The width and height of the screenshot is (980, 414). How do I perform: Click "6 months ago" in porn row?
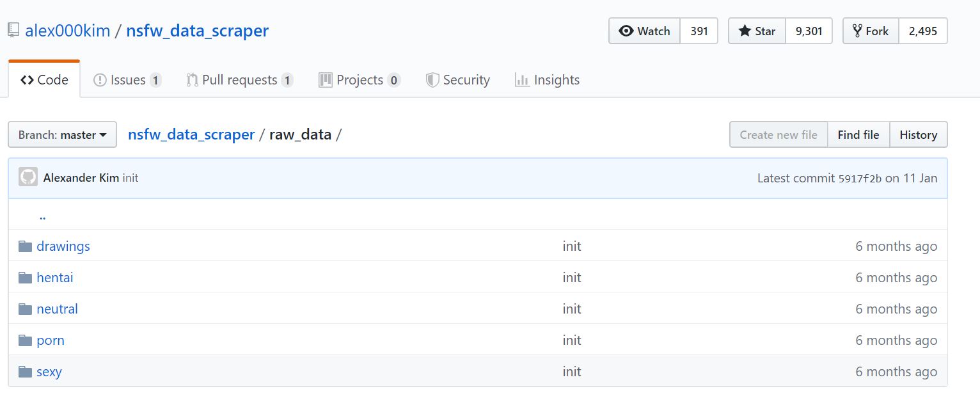[896, 340]
